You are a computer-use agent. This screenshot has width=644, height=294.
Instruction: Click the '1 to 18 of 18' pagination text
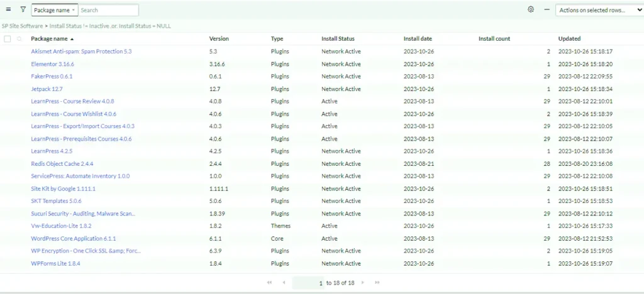[x=340, y=283]
